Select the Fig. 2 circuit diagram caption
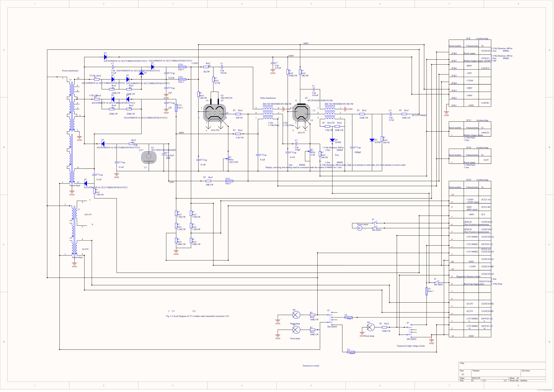Image resolution: width=554 pixels, height=392 pixels. 197,316
